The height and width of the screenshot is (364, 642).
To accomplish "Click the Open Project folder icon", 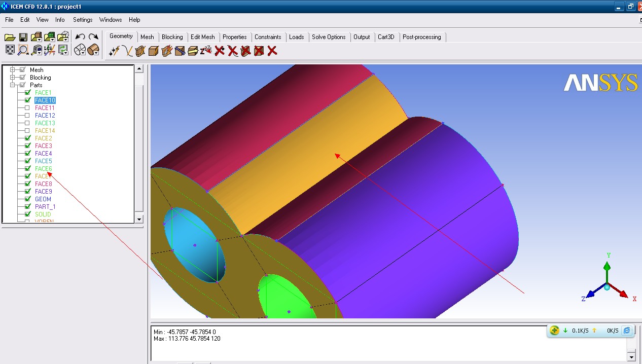I will (10, 37).
